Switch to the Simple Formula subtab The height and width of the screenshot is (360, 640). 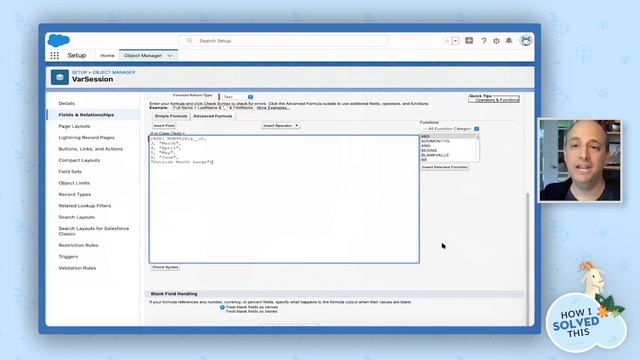(x=171, y=116)
